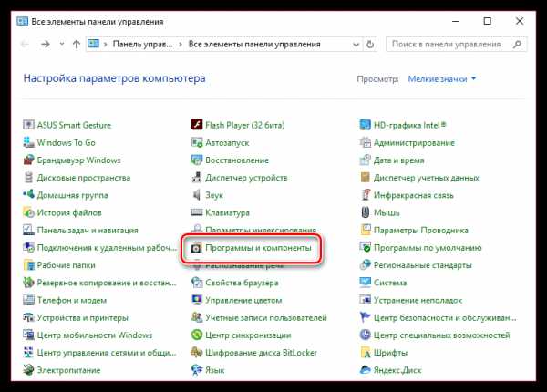Open the Электропитание icon

click(x=28, y=370)
